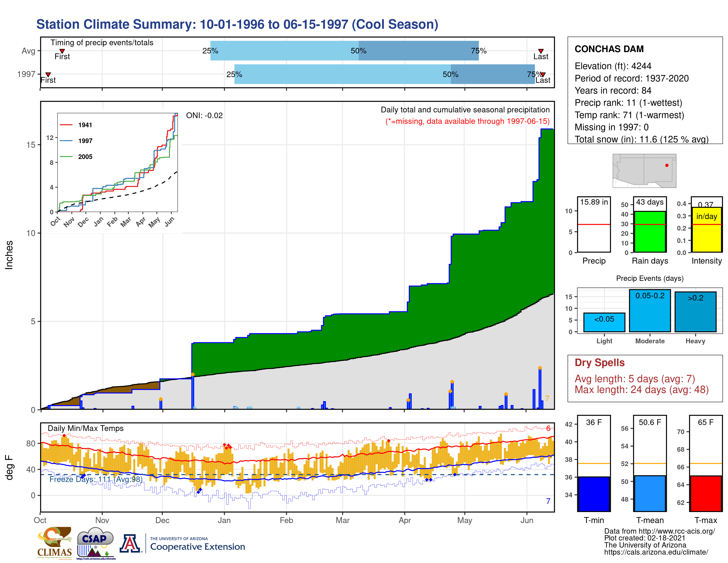Click the blue T-min bar
Image resolution: width=728 pixels, height=563 pixels.
point(594,494)
